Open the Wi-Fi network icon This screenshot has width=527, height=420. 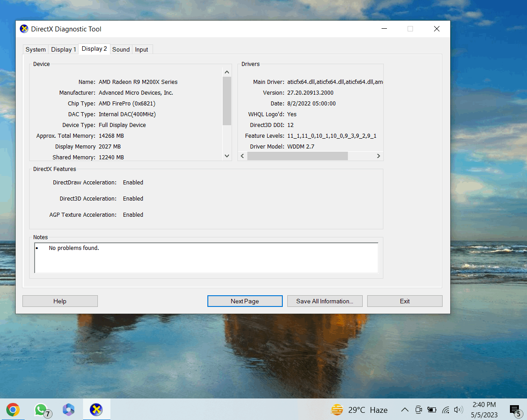click(446, 410)
